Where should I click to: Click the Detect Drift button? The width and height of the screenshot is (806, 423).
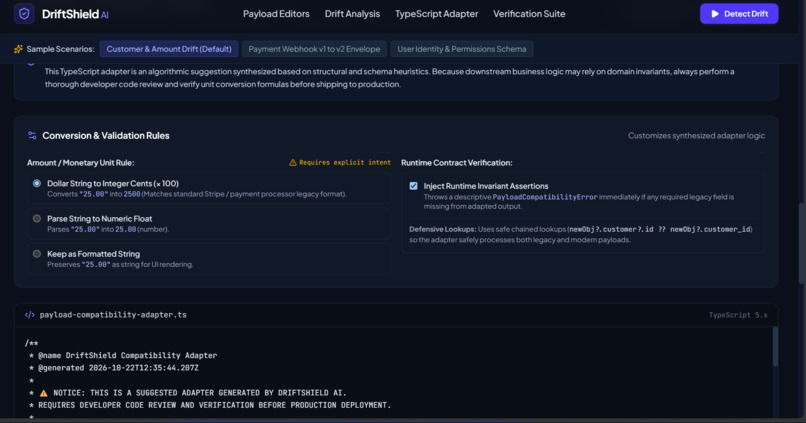point(739,14)
